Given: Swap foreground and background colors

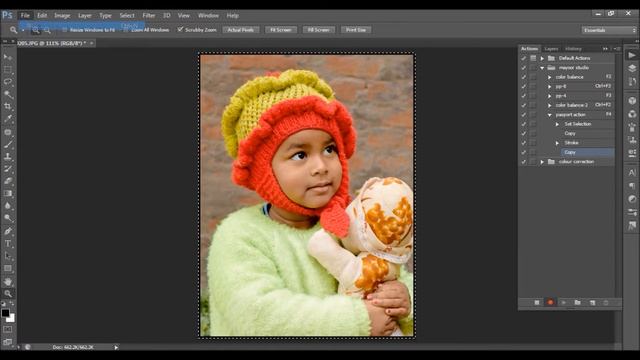Looking at the screenshot, I should (x=12, y=304).
